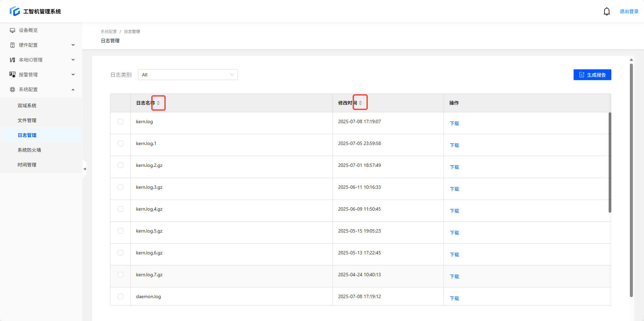Click the page vertical scrollbar
The width and height of the screenshot is (644, 321).
tap(631, 178)
